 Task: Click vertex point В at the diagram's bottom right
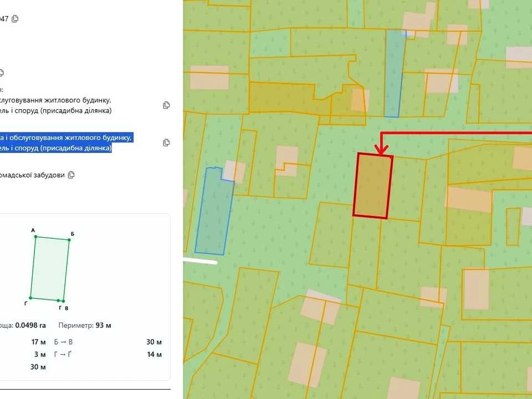click(63, 301)
